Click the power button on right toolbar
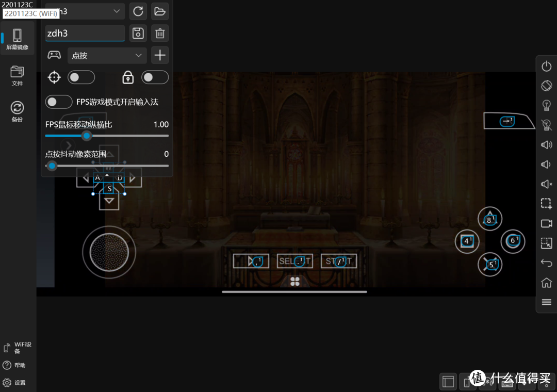Viewport: 557px width, 392px height. (546, 66)
